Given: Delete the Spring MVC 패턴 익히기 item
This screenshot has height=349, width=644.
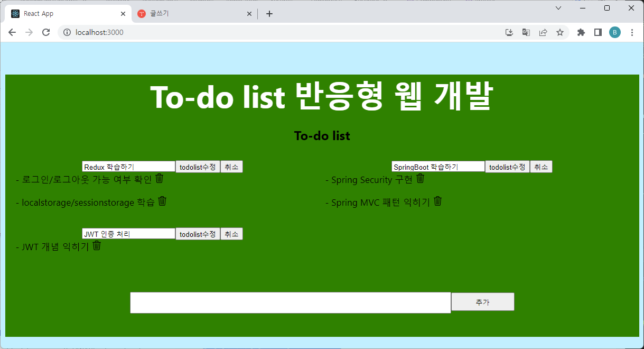Looking at the screenshot, I should 438,201.
